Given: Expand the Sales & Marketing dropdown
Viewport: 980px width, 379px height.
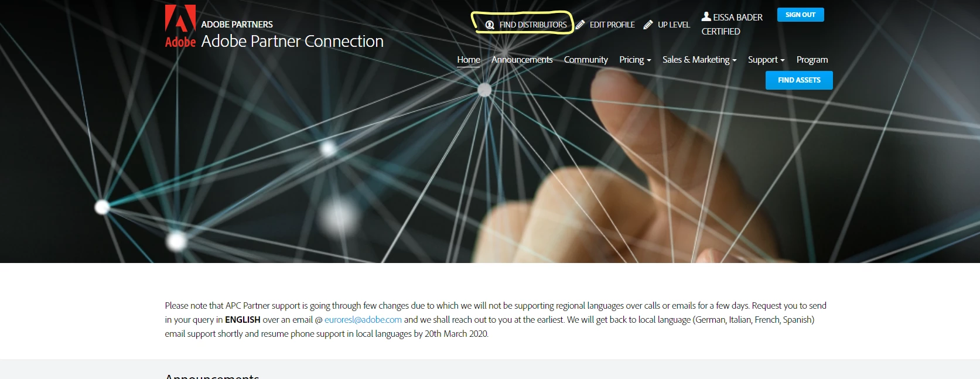Looking at the screenshot, I should 699,60.
